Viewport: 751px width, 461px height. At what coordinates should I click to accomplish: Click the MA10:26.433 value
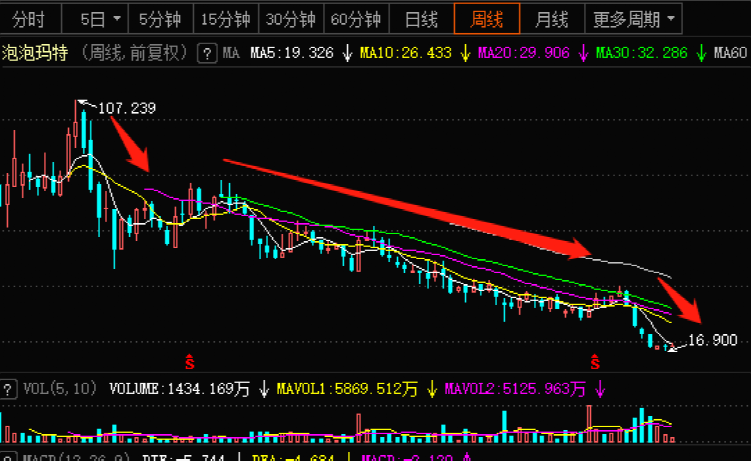pyautogui.click(x=406, y=53)
